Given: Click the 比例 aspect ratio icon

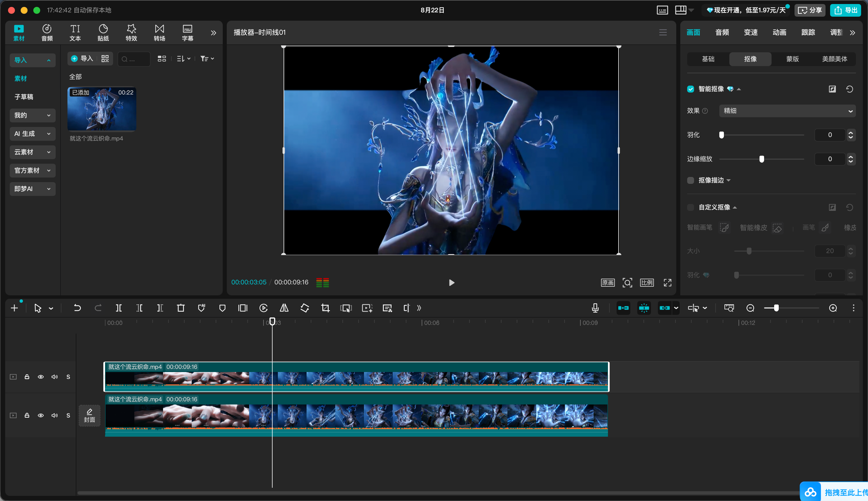Looking at the screenshot, I should pyautogui.click(x=647, y=282).
